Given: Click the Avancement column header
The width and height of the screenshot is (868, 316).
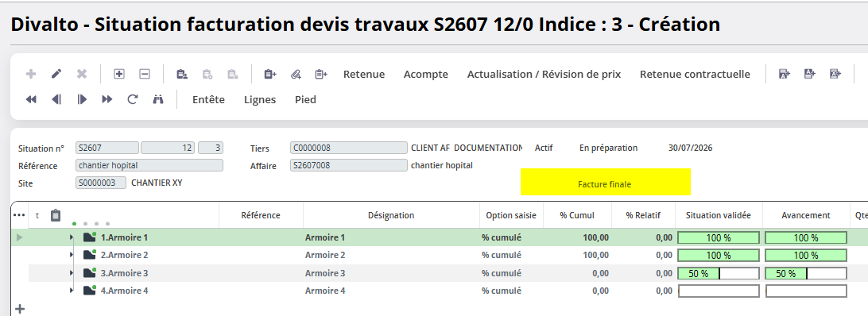Looking at the screenshot, I should (x=806, y=215).
